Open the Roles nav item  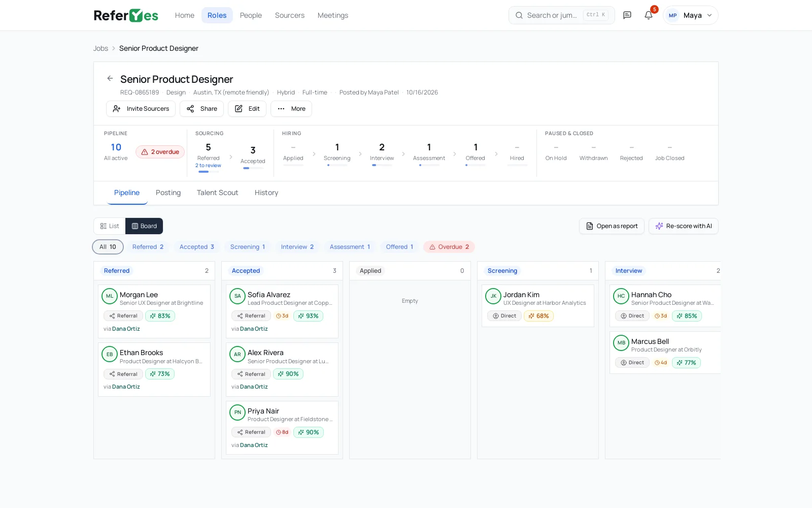pos(217,15)
